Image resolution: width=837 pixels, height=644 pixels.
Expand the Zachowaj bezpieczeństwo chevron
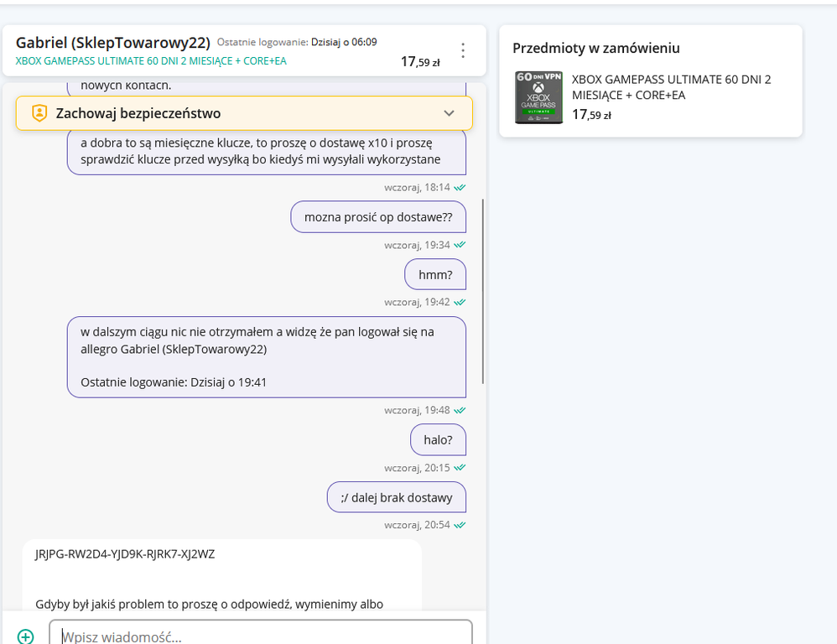449,113
